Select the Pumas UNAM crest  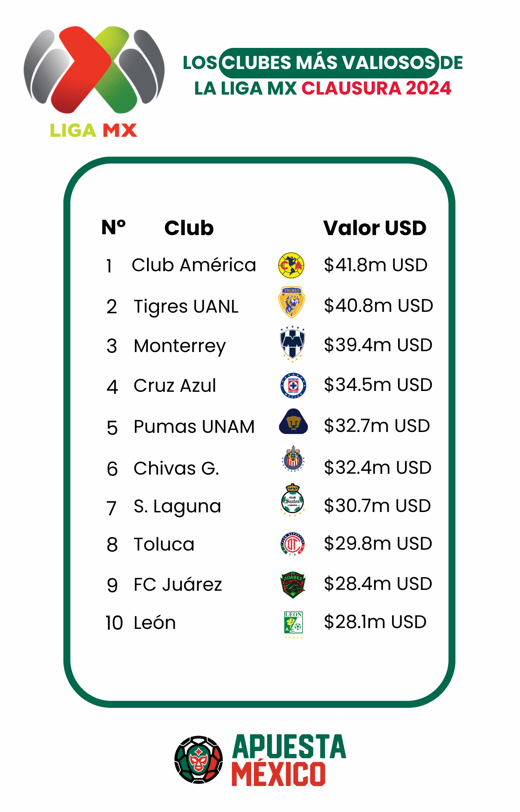[x=293, y=421]
